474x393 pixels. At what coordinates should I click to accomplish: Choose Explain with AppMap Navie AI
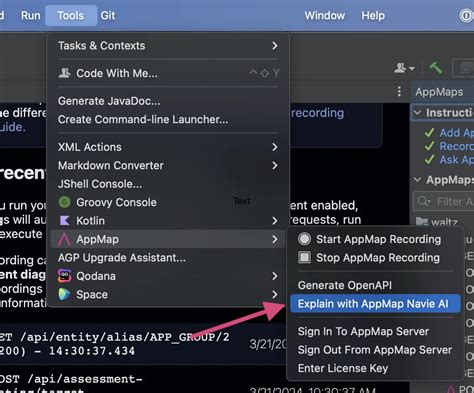click(x=375, y=304)
